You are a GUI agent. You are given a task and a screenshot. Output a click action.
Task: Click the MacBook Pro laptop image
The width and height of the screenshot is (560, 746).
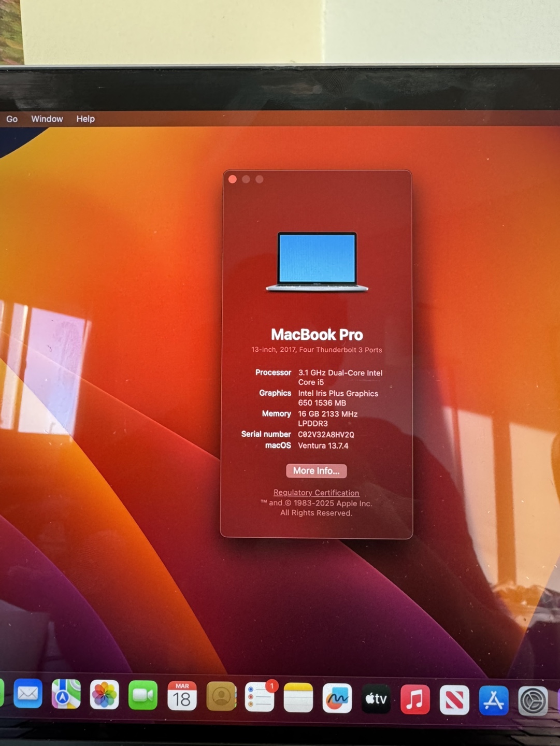pos(317,262)
